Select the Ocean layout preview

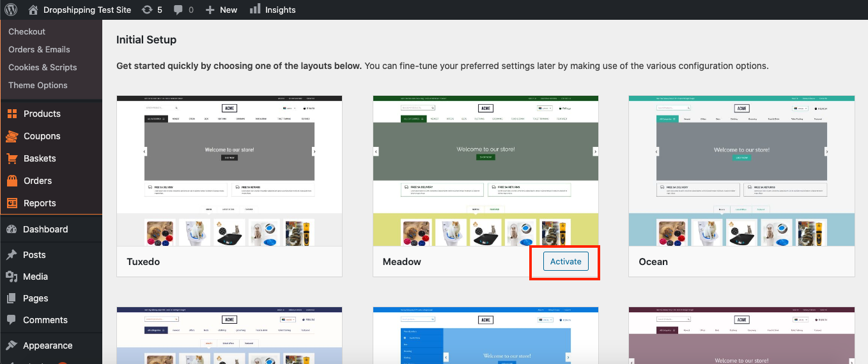click(x=741, y=171)
